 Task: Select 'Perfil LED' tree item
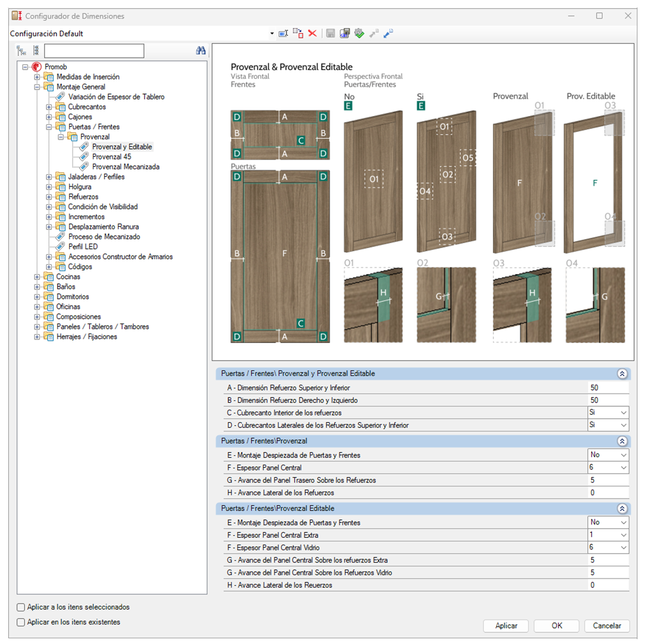coord(83,247)
